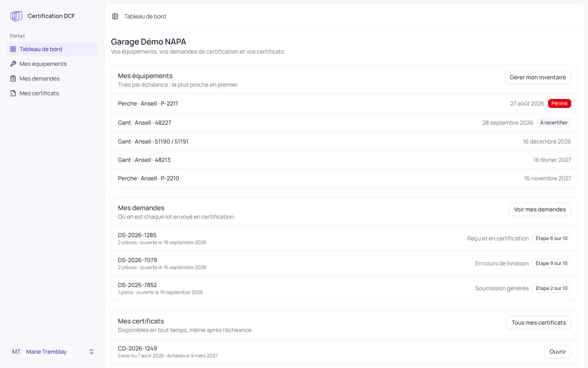Screen dimensions: 588x368
Task: Click the 'Essai du 7 août 2026' certificate details
Action: (x=168, y=356)
